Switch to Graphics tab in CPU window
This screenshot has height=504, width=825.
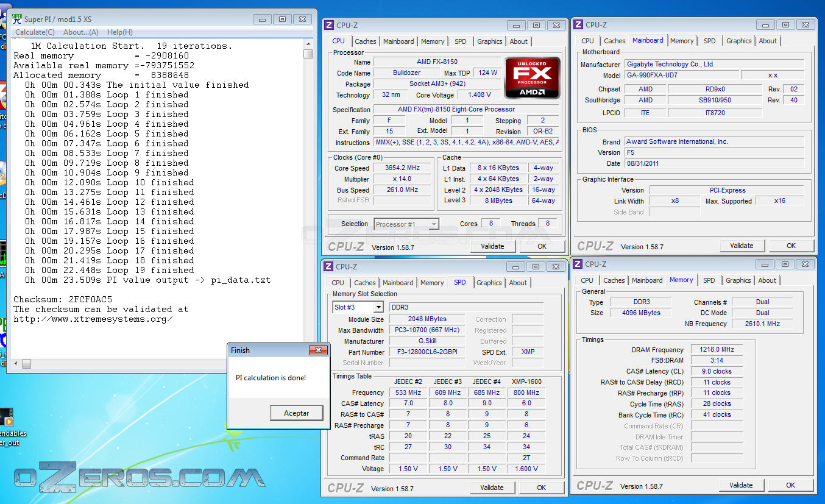pyautogui.click(x=490, y=41)
